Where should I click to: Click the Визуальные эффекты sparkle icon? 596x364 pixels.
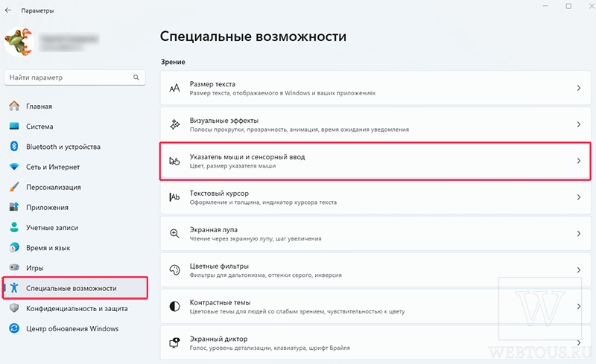pyautogui.click(x=174, y=124)
